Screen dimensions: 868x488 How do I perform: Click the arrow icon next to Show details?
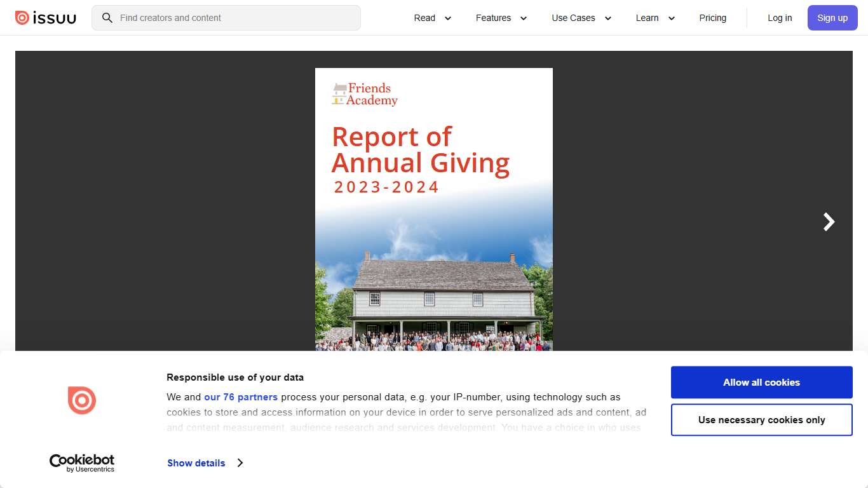click(240, 463)
